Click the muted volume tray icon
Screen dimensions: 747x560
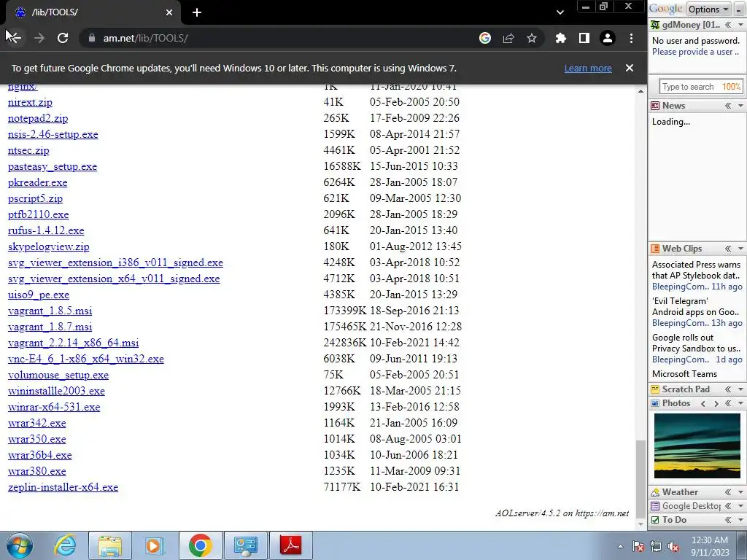click(x=673, y=546)
